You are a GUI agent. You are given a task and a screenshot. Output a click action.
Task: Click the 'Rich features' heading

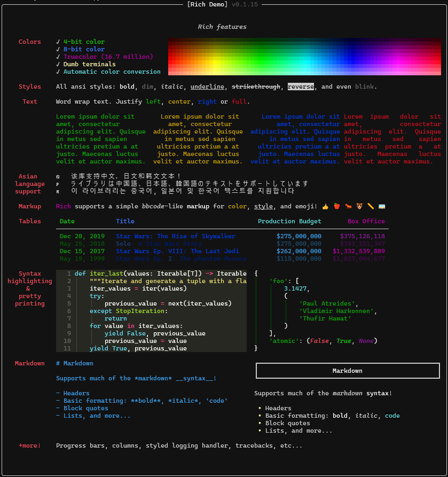tap(222, 27)
